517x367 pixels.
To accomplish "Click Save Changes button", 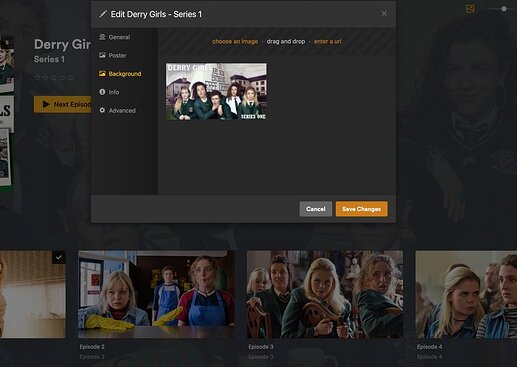I will pos(361,209).
